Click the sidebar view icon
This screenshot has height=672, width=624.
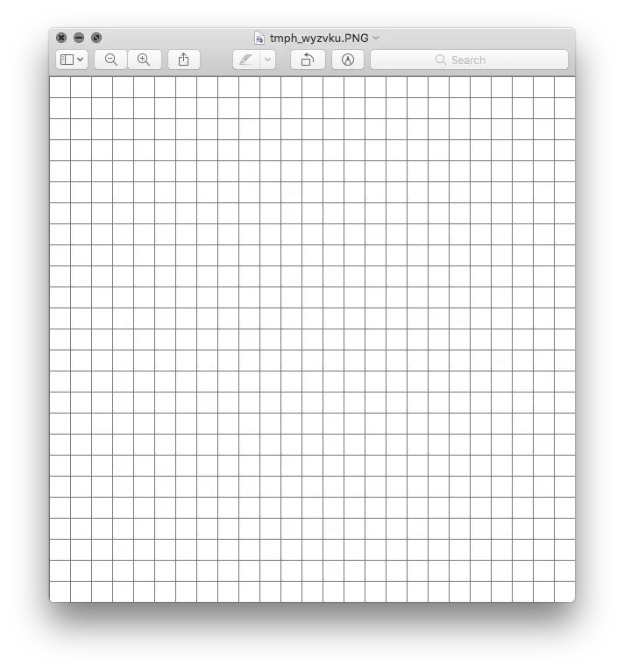[x=67, y=60]
